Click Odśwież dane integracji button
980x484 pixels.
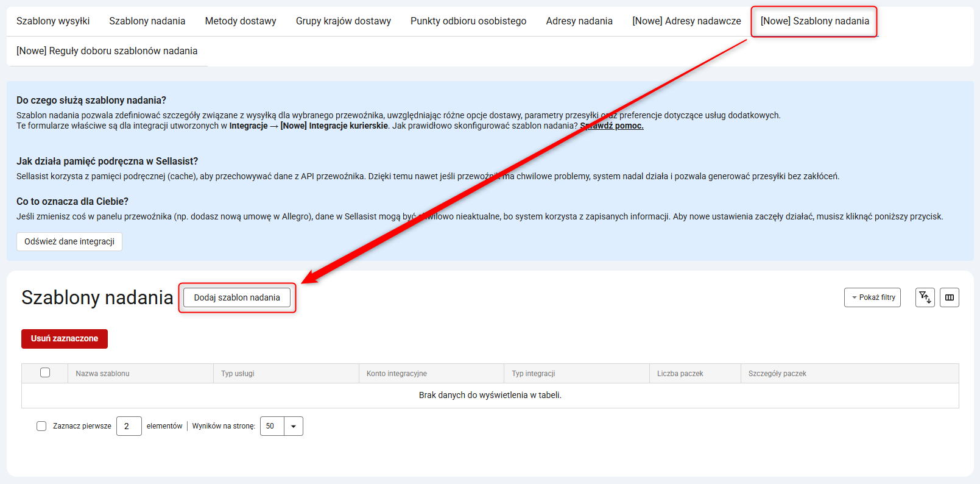coord(69,241)
